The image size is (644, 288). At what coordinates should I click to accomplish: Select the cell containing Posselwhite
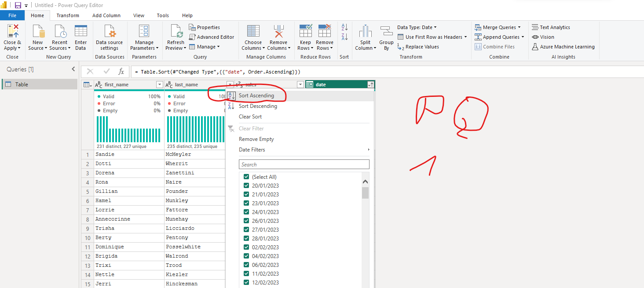(195, 247)
